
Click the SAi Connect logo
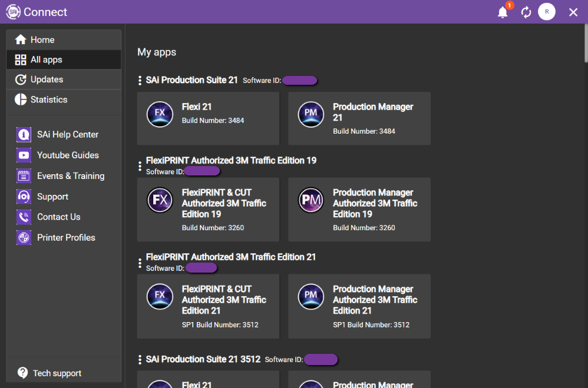coord(13,12)
